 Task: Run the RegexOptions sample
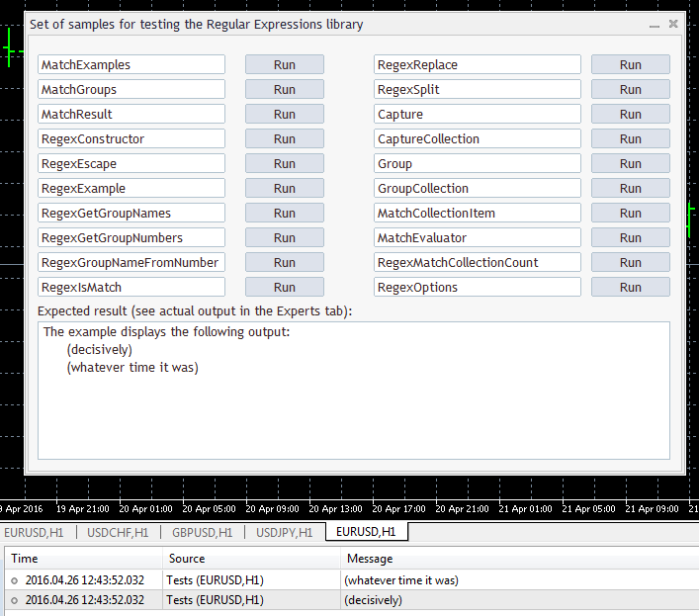(x=631, y=287)
